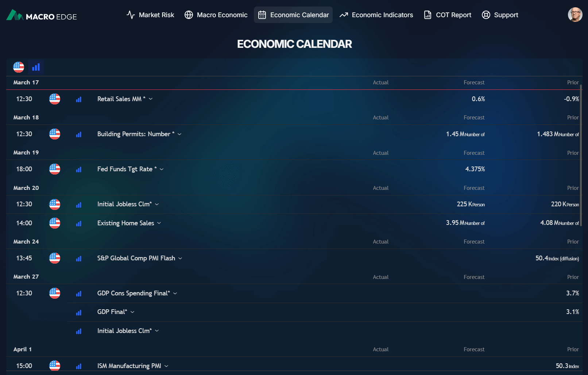Image resolution: width=588 pixels, height=375 pixels.
Task: Go to the Economic Indicators page
Action: pos(376,15)
